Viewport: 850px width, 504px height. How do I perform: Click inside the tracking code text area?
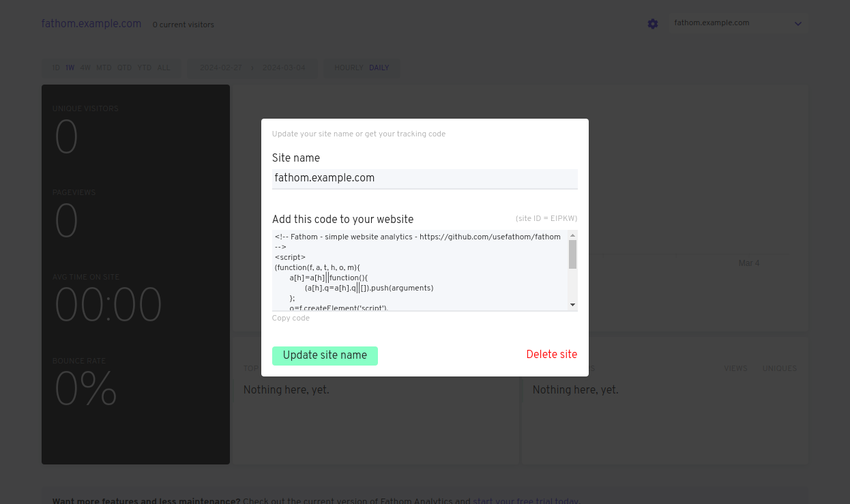click(x=420, y=273)
